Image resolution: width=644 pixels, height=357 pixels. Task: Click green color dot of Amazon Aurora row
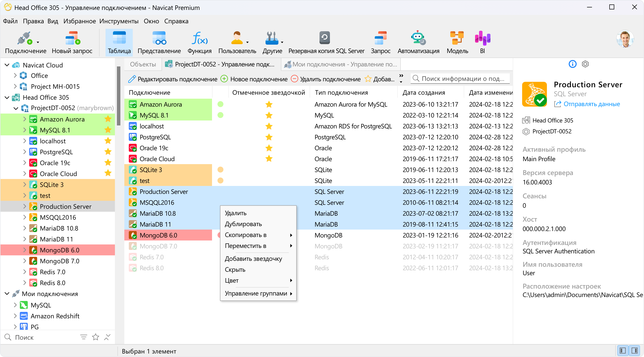pos(220,104)
